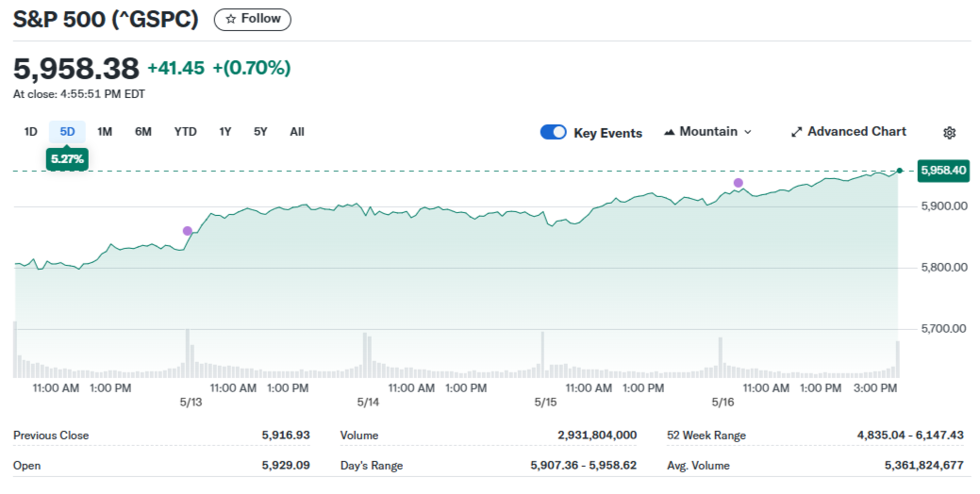
Task: Click the Avg. Volume label
Action: click(x=698, y=466)
